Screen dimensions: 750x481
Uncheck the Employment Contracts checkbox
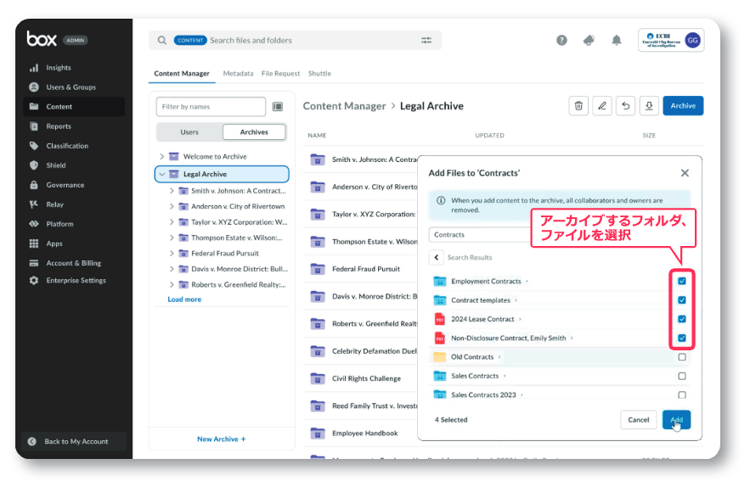[682, 281]
